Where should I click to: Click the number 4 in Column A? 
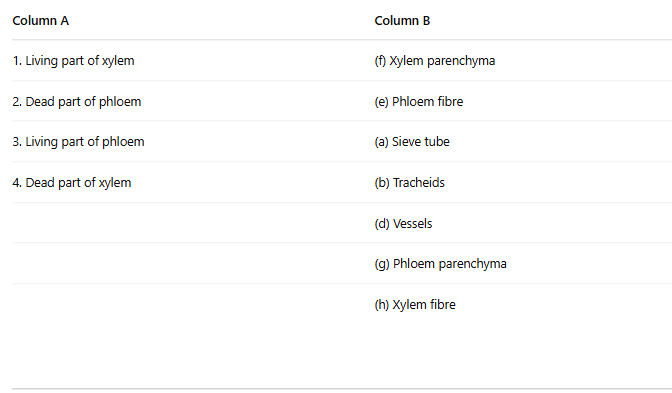pyautogui.click(x=17, y=183)
